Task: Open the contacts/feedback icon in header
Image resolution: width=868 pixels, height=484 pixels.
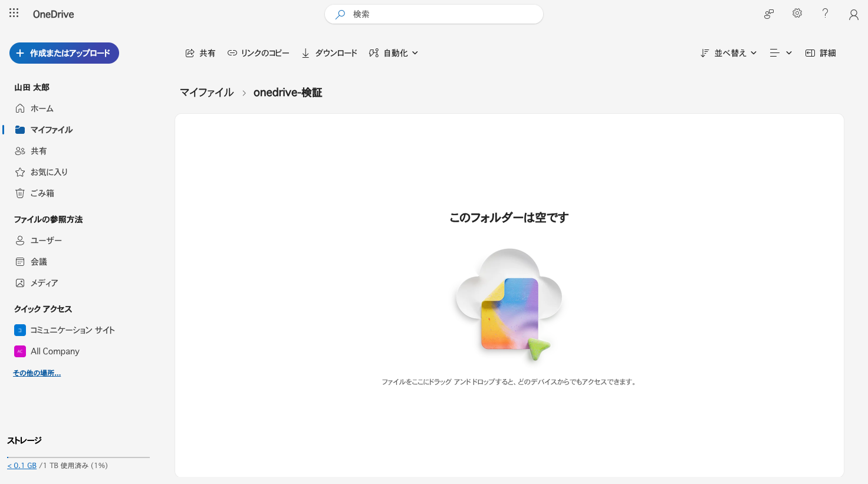Action: (x=769, y=14)
